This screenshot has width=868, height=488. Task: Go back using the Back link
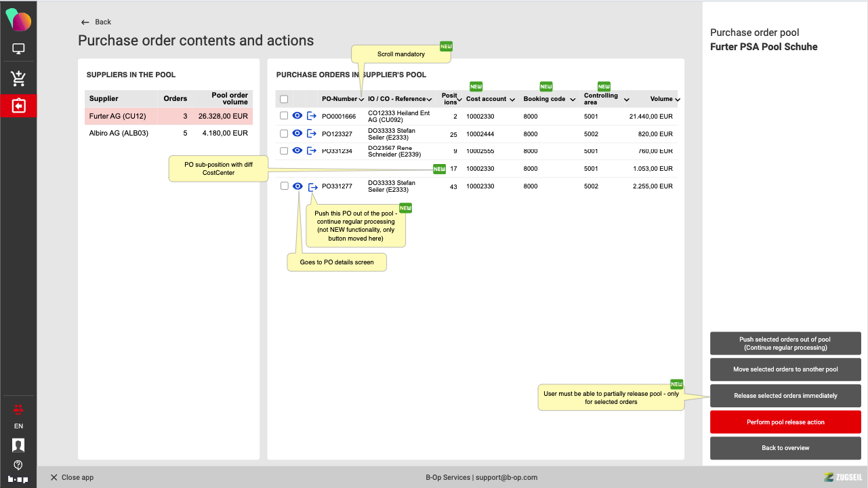[x=96, y=22]
